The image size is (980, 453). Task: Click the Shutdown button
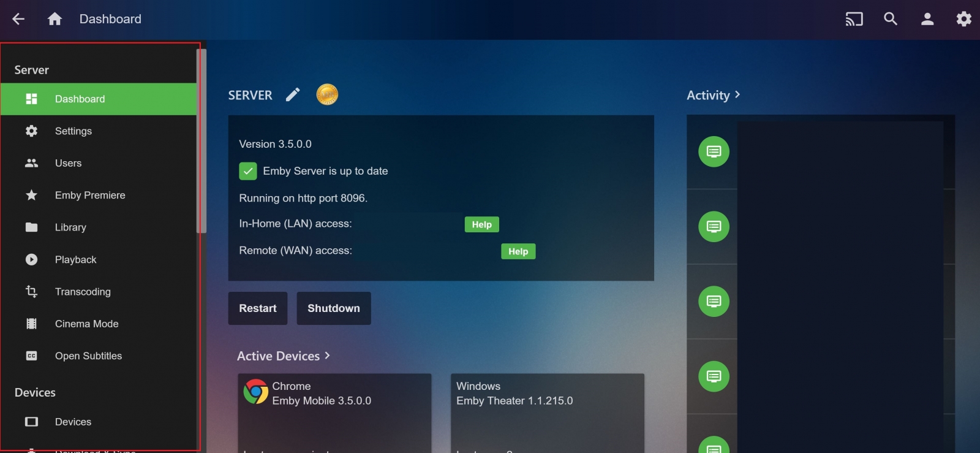tap(334, 308)
